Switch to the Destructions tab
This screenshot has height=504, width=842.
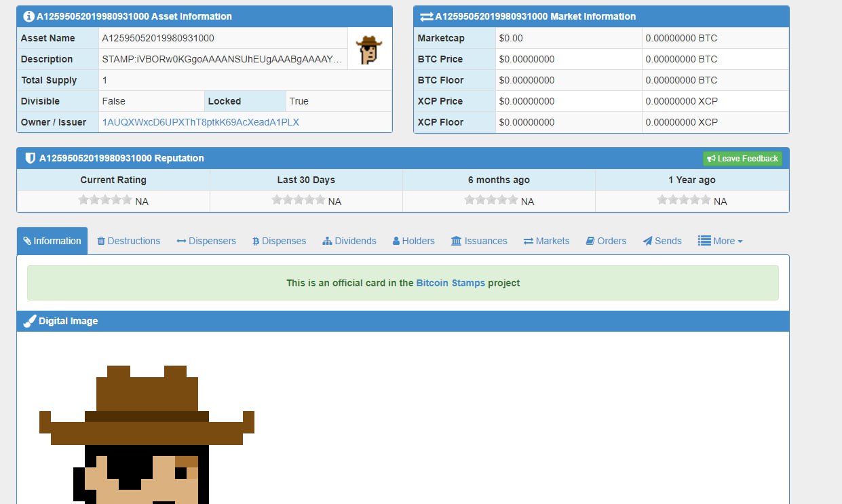click(x=129, y=241)
